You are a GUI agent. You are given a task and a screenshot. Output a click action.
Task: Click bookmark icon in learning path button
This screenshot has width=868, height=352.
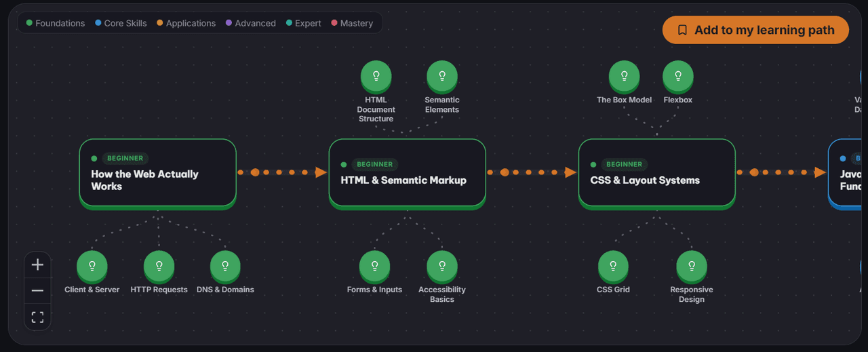point(682,30)
